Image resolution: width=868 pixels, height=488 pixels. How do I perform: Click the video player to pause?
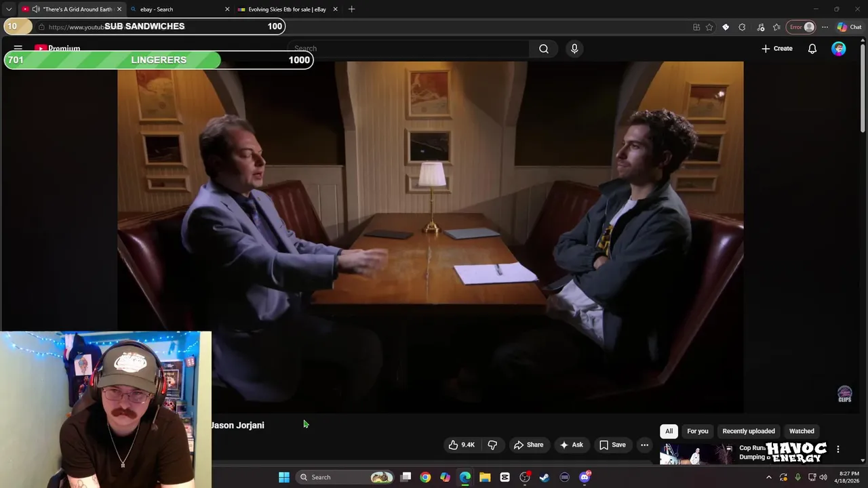pyautogui.click(x=430, y=237)
